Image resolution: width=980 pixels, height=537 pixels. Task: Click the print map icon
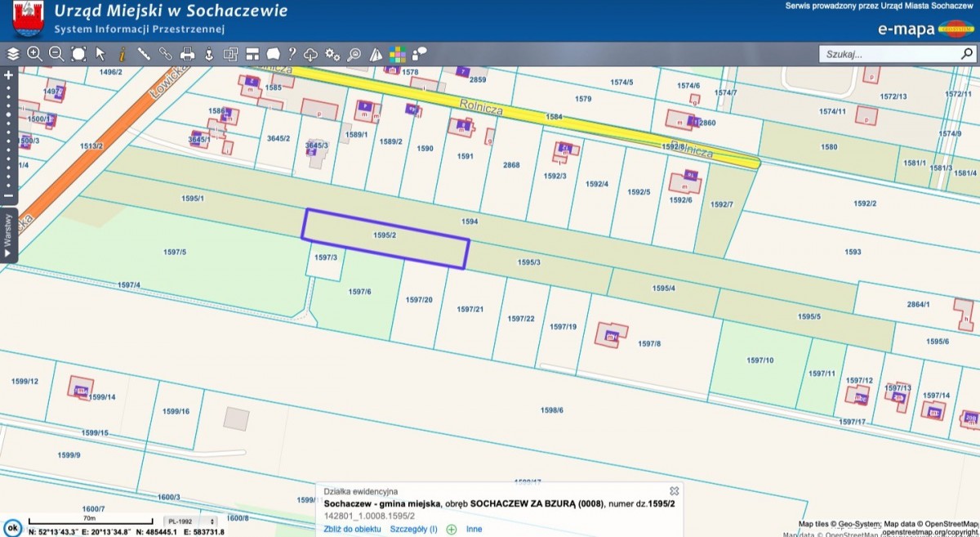click(187, 54)
